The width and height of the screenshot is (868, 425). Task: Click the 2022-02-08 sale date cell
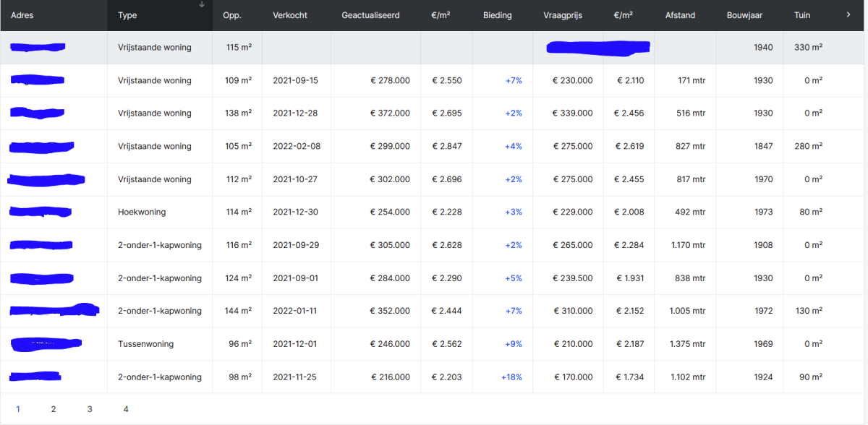click(x=297, y=146)
